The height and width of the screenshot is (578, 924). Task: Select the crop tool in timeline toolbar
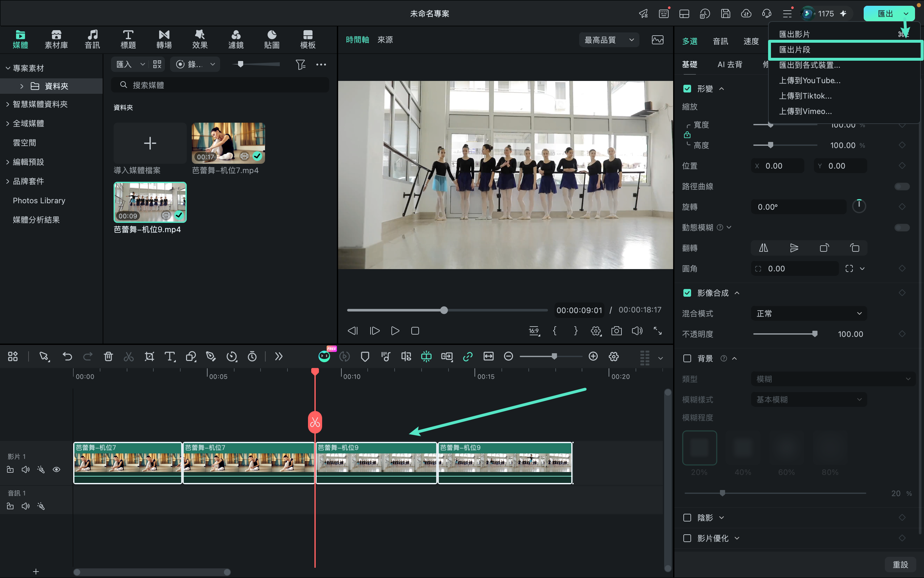coord(149,357)
